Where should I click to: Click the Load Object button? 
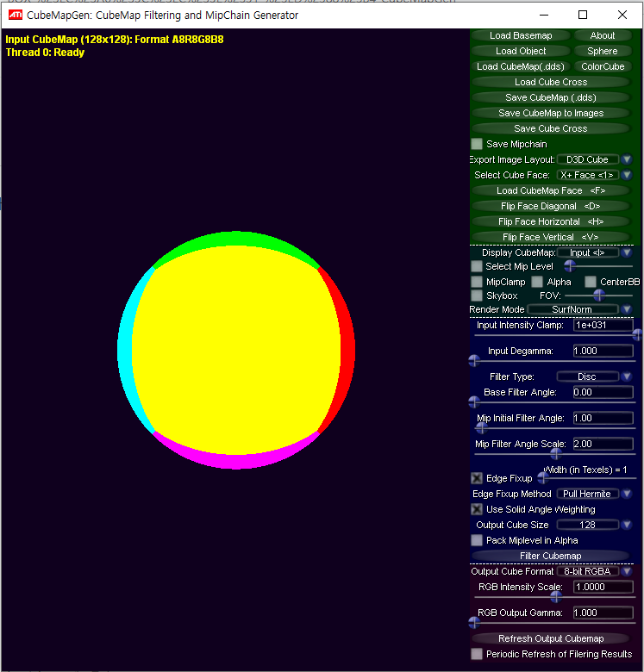click(521, 51)
